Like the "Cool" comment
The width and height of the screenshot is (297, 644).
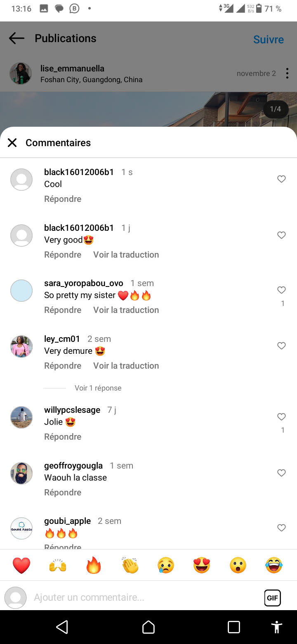[281, 179]
